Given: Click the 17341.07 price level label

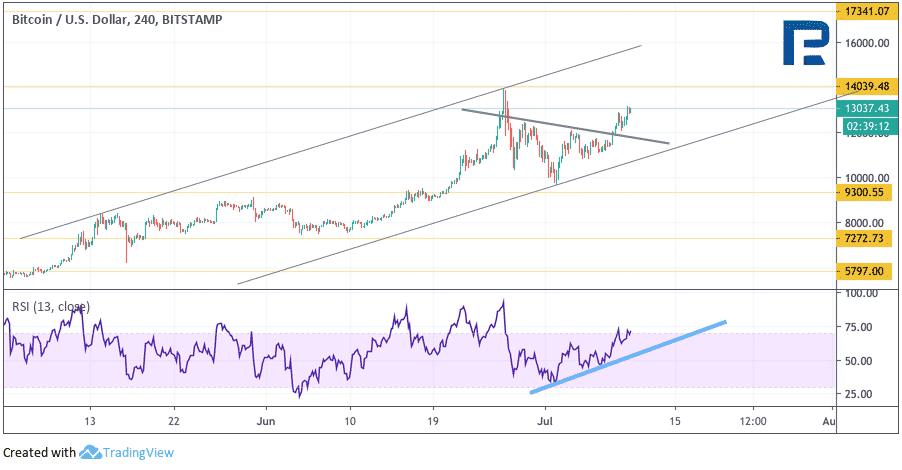Looking at the screenshot, I should (867, 11).
